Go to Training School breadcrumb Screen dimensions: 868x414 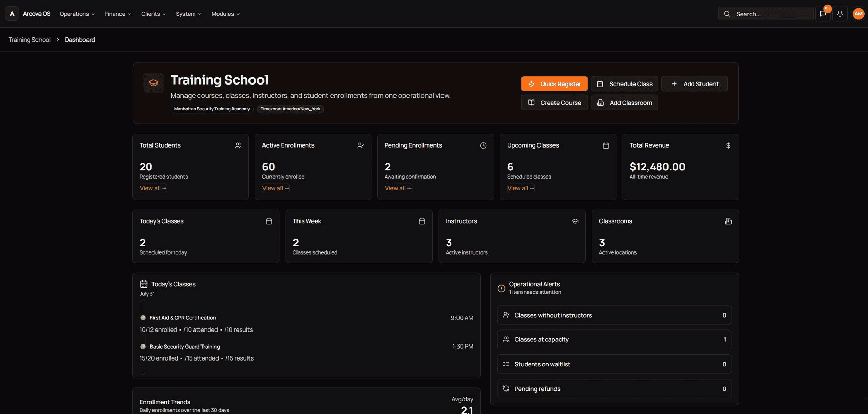tap(29, 40)
